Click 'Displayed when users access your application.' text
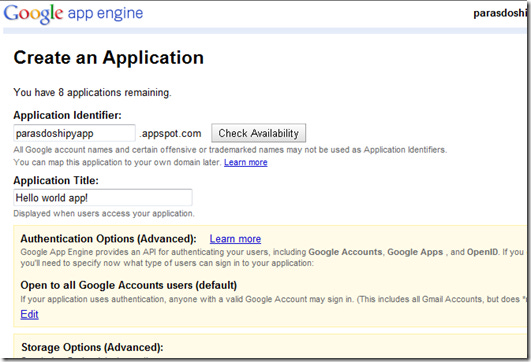Screen dimensions: 531x362 click(104, 214)
